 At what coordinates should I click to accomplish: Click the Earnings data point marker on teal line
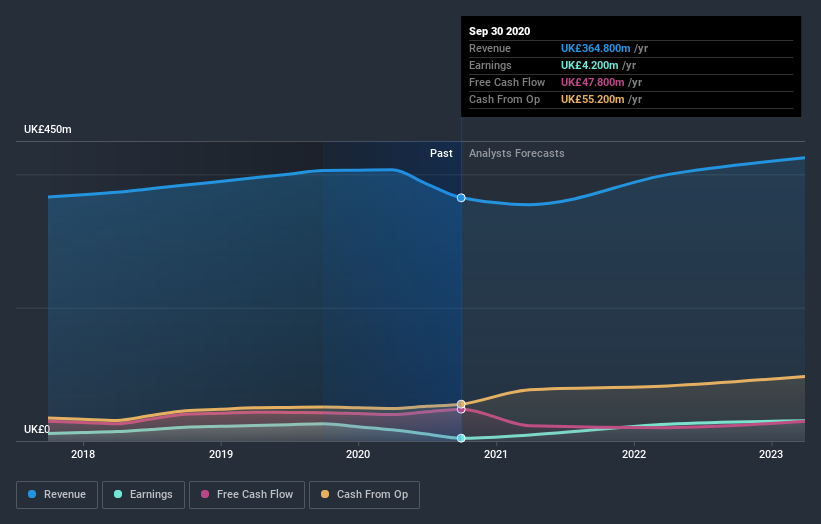[461, 438]
